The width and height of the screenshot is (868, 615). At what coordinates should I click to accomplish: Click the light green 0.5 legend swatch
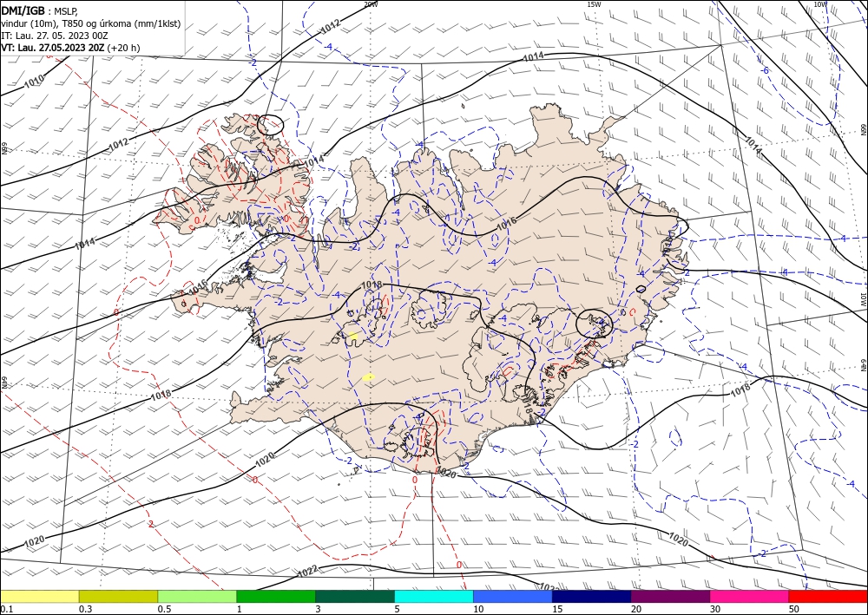197,596
